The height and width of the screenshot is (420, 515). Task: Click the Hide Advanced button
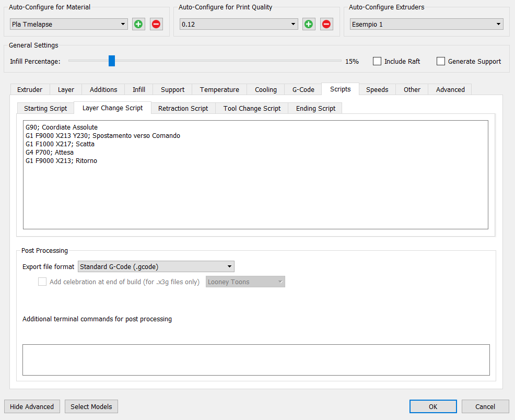(32, 406)
